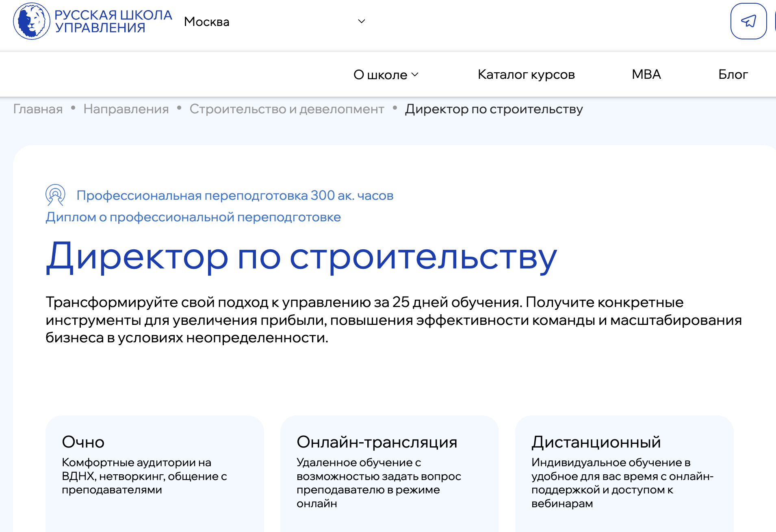The width and height of the screenshot is (776, 532).
Task: Click the diploma award ribbon icon
Action: 55,195
